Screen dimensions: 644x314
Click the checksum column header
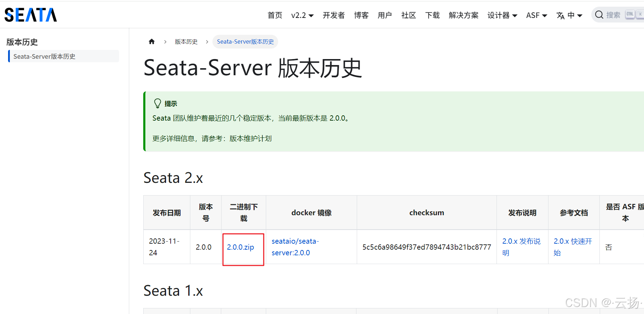click(x=427, y=213)
